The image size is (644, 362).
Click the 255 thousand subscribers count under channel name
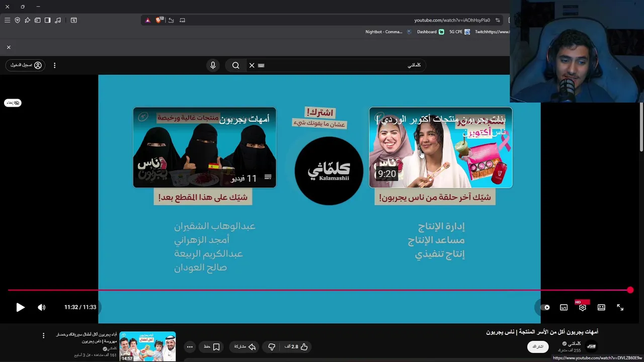(570, 350)
